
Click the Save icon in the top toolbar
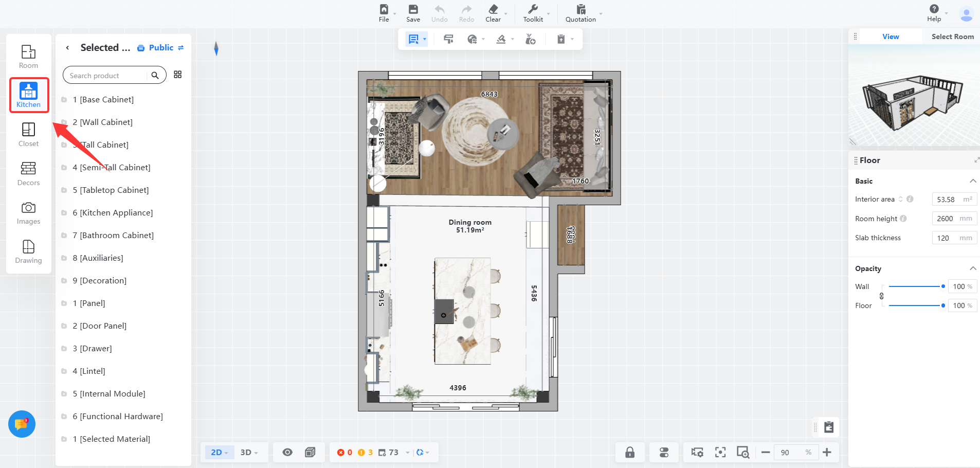coord(413,13)
